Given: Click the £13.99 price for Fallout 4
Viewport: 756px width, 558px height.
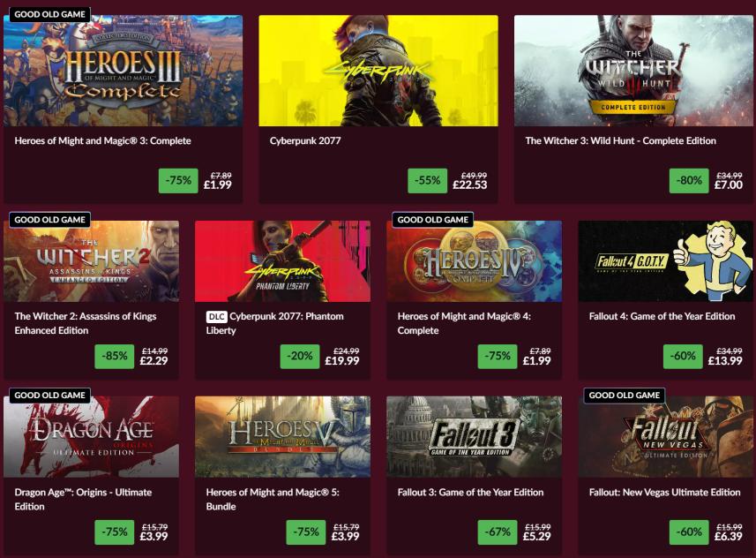Looking at the screenshot, I should point(725,361).
